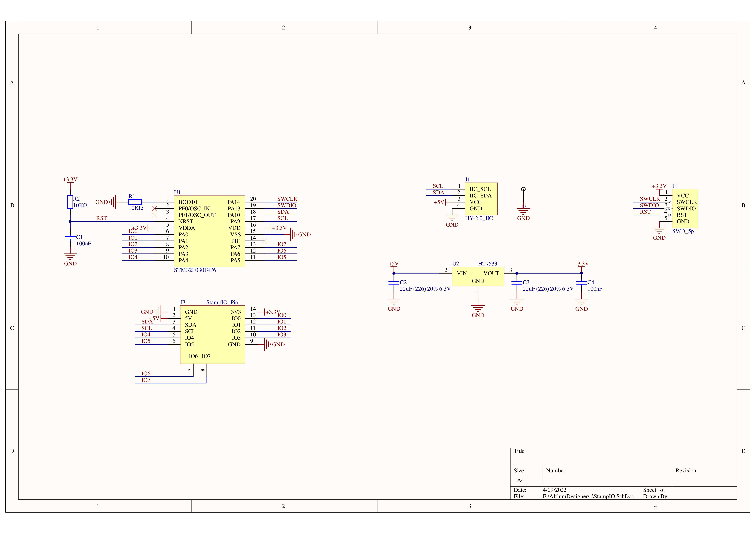Select the A4 size value
Screen dimensions: 756x534
click(520, 480)
